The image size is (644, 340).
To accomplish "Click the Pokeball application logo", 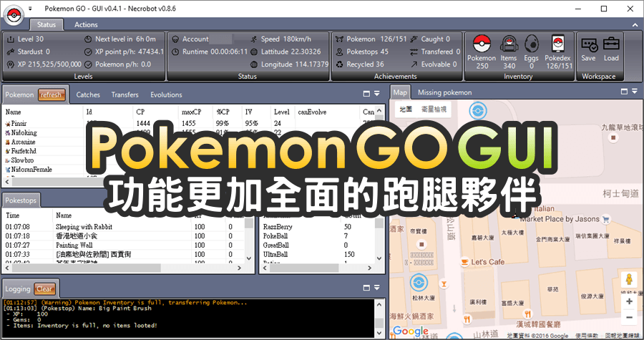I will coord(14,15).
